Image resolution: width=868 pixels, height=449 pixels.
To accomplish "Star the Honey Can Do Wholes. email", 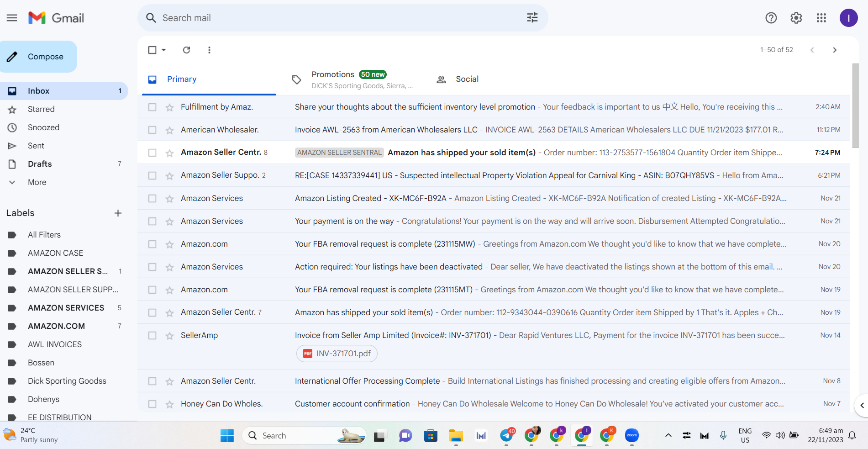I will (x=169, y=404).
